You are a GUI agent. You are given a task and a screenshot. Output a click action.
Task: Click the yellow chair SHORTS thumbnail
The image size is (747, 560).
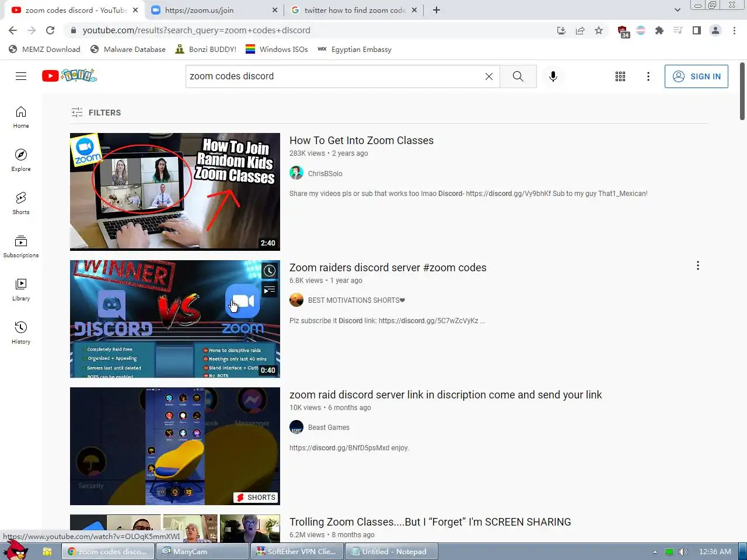pos(175,446)
